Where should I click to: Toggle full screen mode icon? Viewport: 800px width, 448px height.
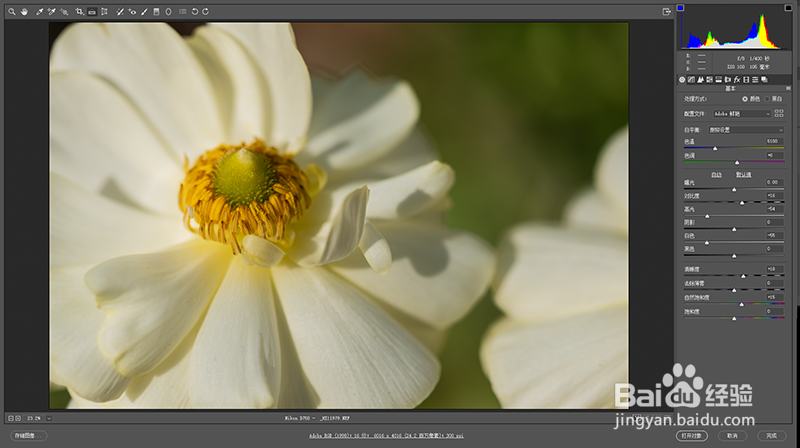pyautogui.click(x=666, y=12)
